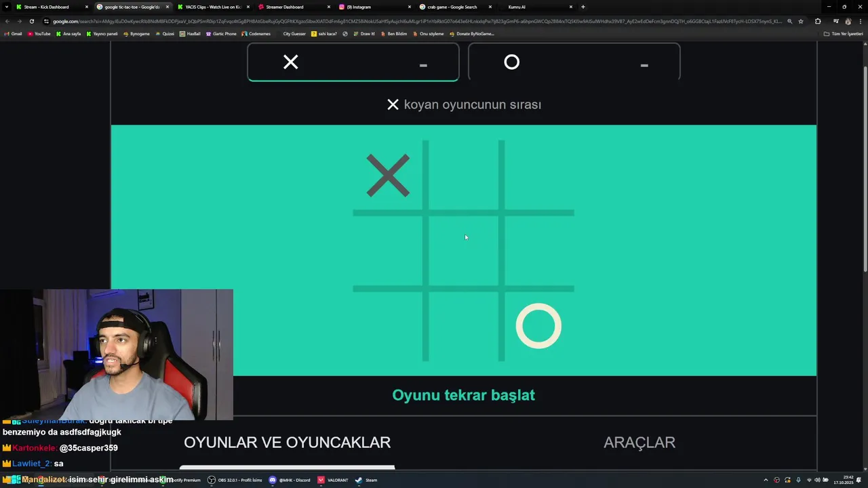Open the Ana sayfa bookmark
Screen dimensions: 868x488
coord(68,33)
